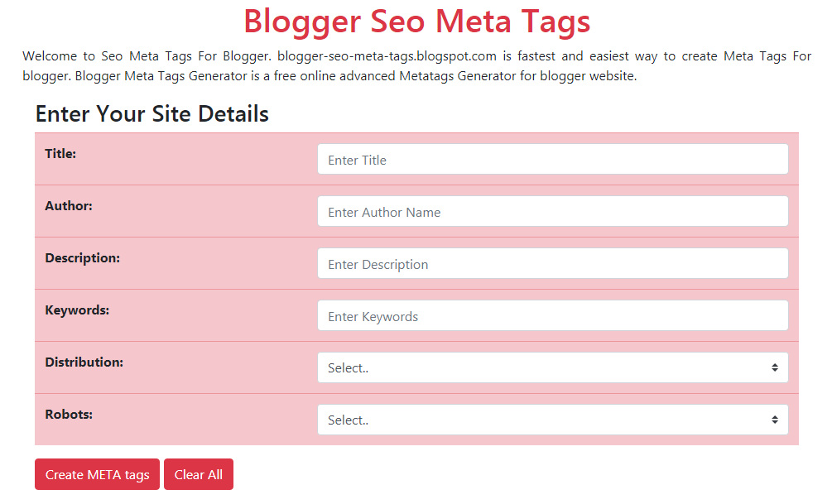Click the up-down arrow icon on Robots select

(777, 419)
